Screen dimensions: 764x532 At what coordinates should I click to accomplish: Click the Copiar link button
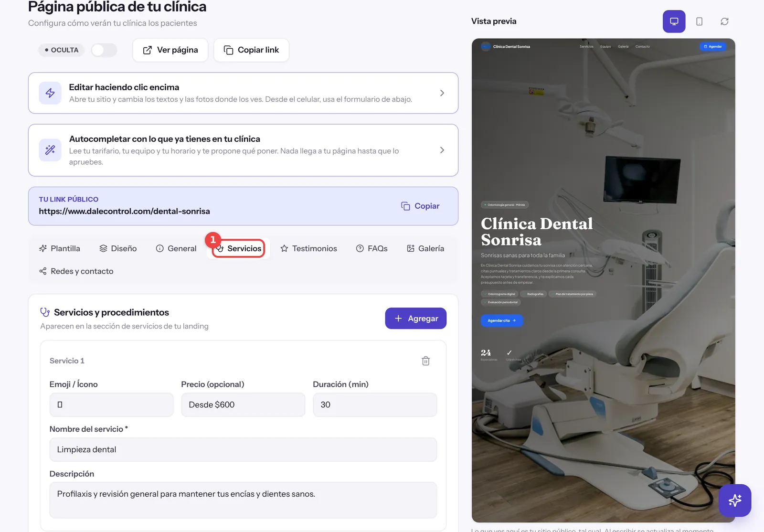(251, 50)
